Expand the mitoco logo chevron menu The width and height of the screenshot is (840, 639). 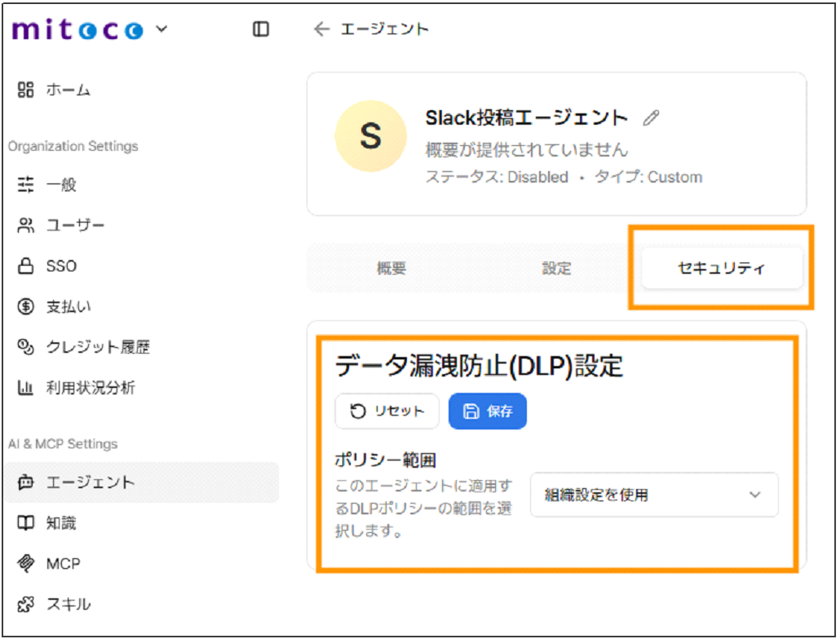[161, 29]
